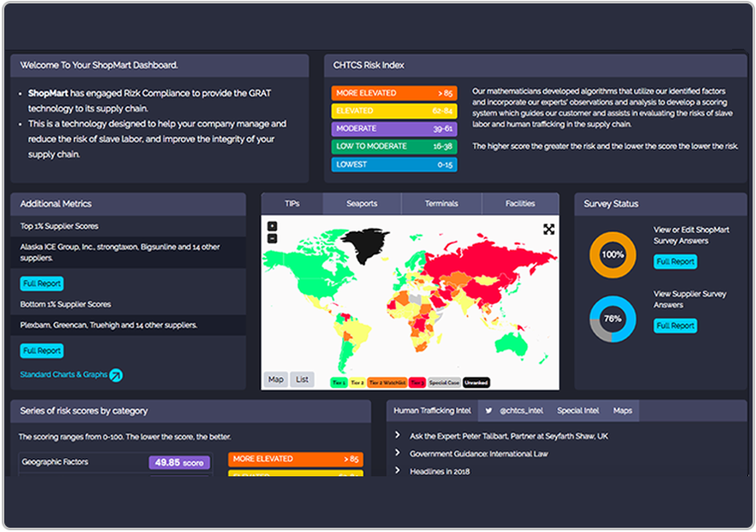Switch map view to Map mode
Screen dimensions: 756x532
(276, 380)
